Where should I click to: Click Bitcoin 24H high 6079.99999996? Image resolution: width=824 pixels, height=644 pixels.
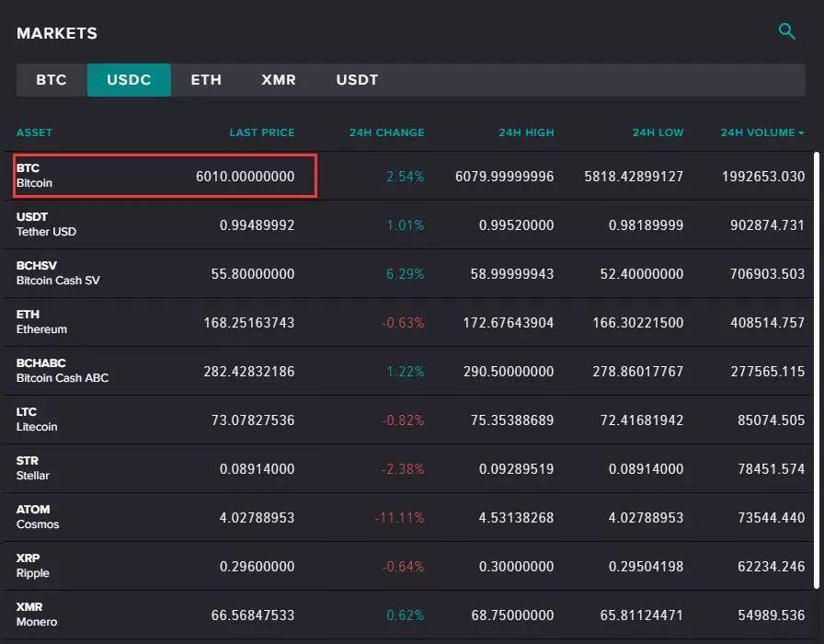point(505,176)
